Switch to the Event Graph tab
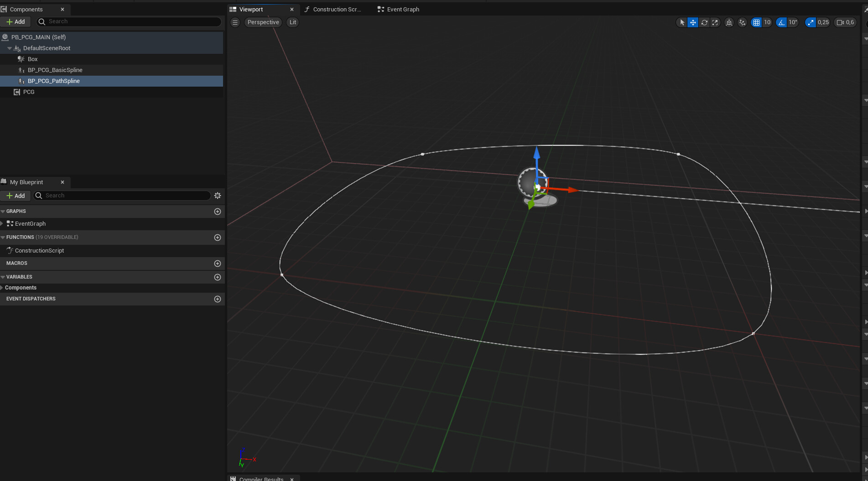 [x=398, y=9]
